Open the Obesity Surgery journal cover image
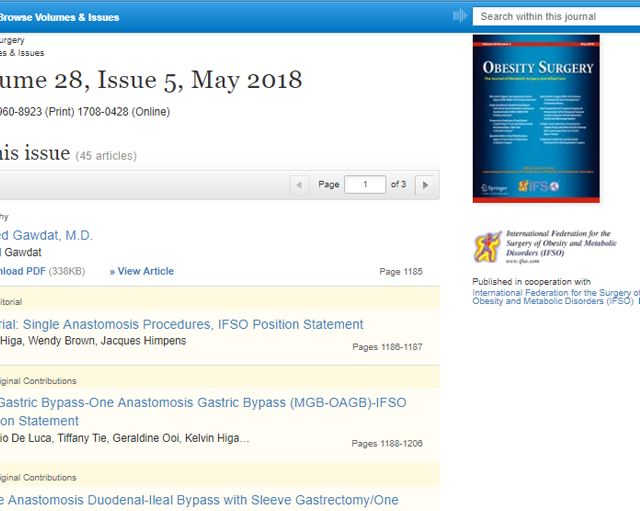This screenshot has height=511, width=640. pos(536,118)
